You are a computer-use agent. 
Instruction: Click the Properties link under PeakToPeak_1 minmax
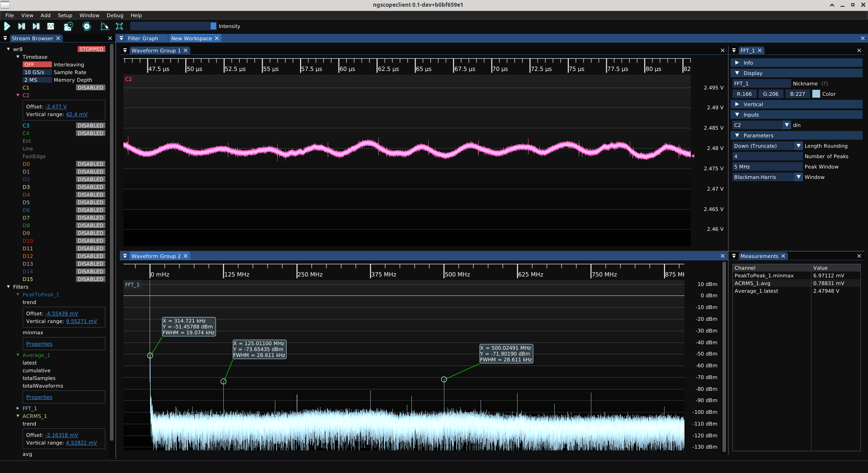(x=39, y=344)
